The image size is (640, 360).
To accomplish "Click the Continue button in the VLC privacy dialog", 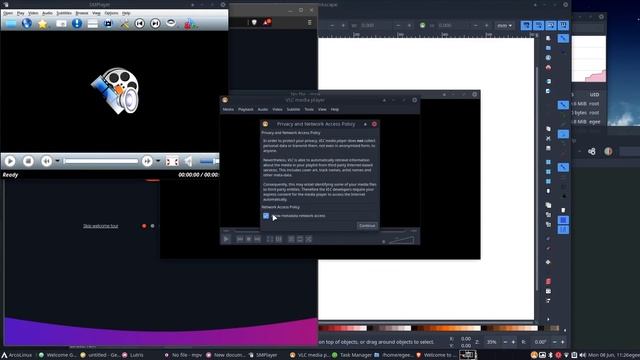I will click(x=367, y=226).
